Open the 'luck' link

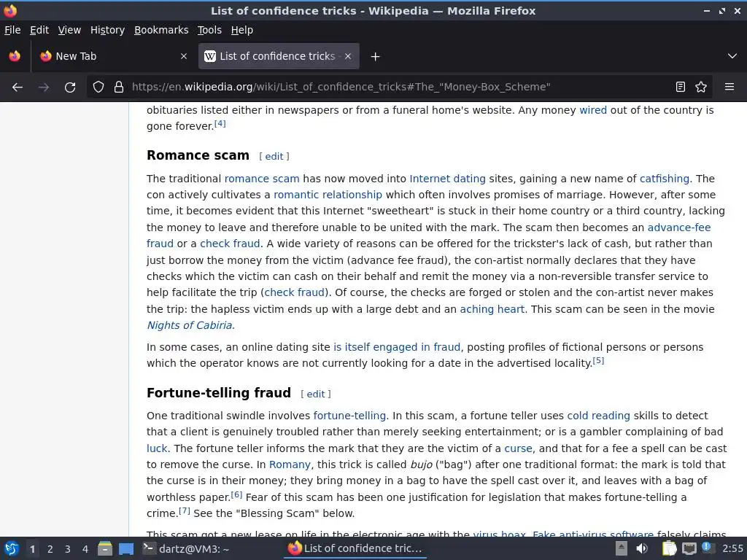pyautogui.click(x=157, y=449)
